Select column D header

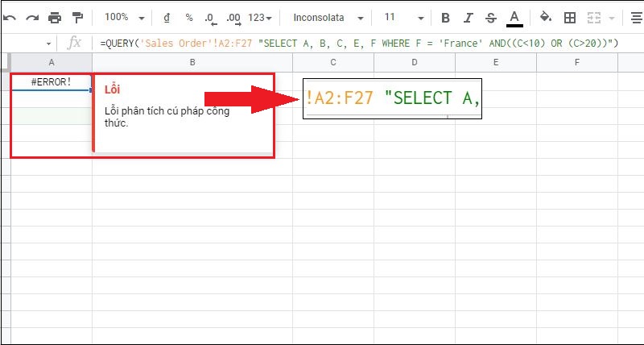(415, 63)
